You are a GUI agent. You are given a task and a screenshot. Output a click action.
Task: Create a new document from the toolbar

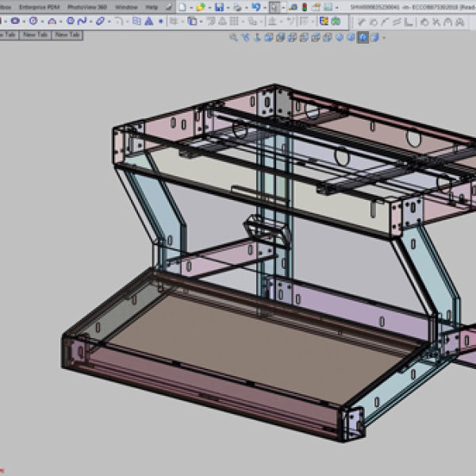[182, 7]
